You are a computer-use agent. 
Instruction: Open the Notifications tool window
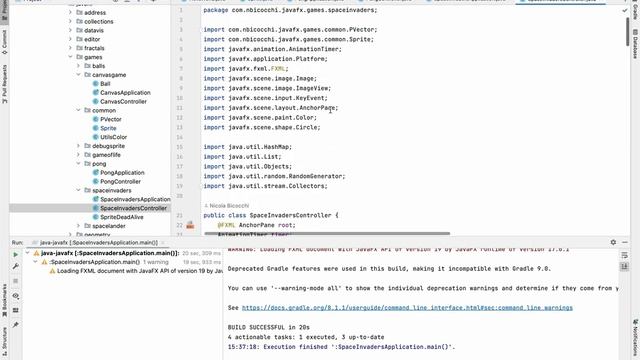click(635, 338)
